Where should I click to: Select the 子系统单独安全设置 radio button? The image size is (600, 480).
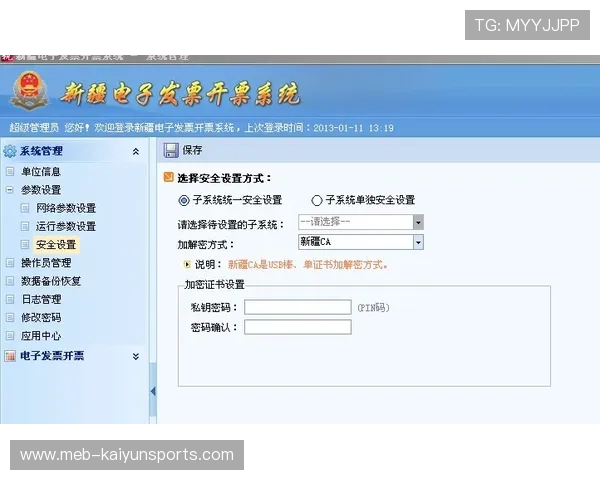click(x=316, y=200)
